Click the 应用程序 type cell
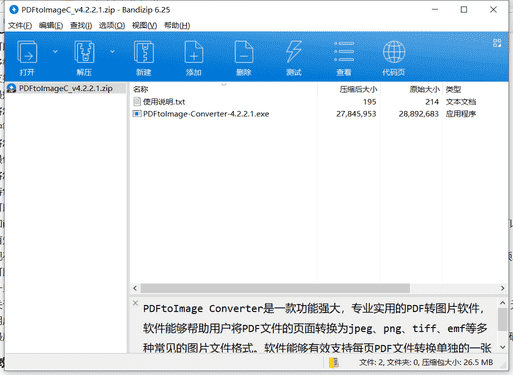The width and height of the screenshot is (513, 375). [461, 114]
